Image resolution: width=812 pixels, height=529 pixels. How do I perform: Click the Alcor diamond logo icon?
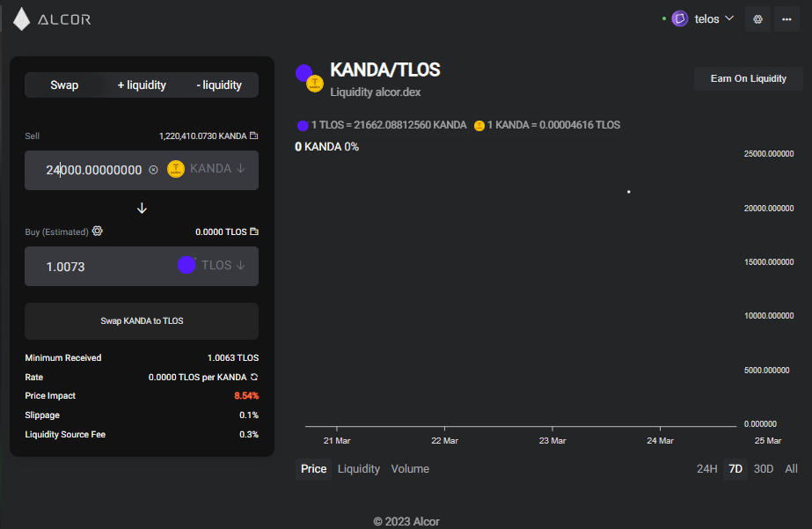point(22,19)
